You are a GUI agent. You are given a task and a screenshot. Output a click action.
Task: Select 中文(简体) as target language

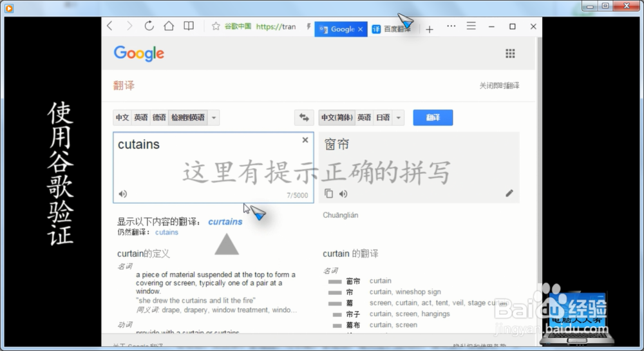coord(337,117)
